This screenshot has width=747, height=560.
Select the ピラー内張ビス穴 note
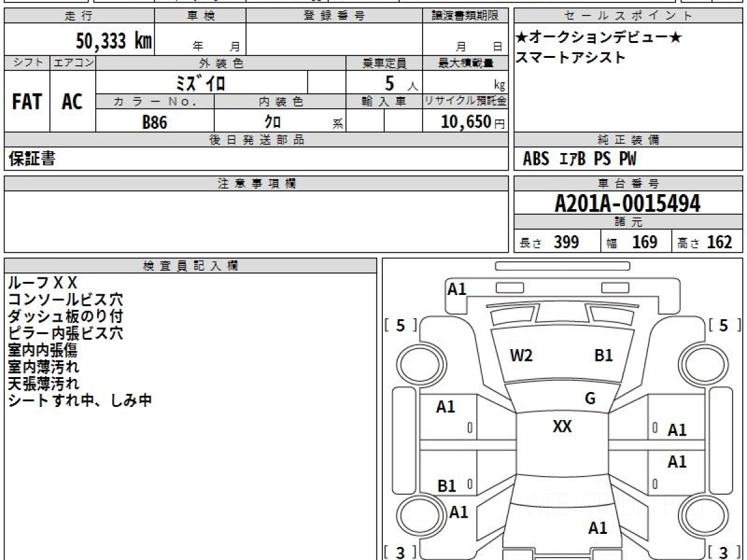tap(66, 334)
